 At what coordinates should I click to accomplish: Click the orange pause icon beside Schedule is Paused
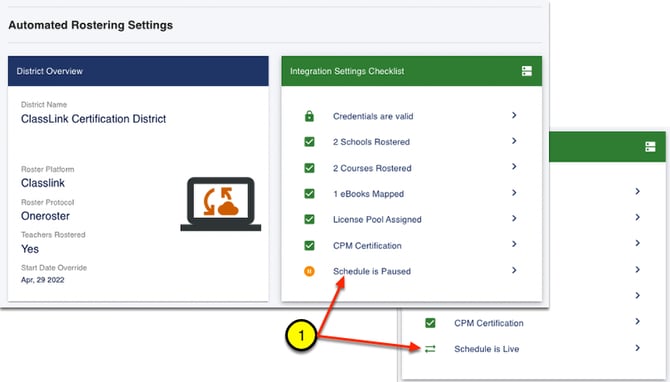click(309, 271)
